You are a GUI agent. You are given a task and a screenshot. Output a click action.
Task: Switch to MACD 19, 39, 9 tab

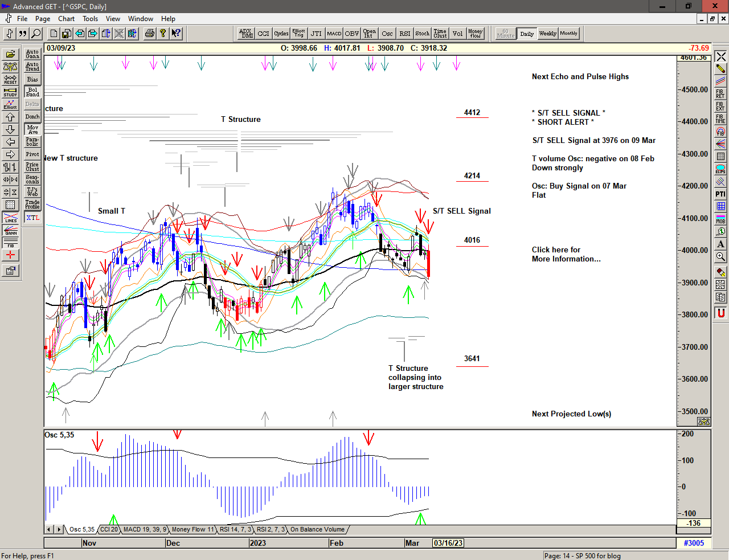(145, 530)
